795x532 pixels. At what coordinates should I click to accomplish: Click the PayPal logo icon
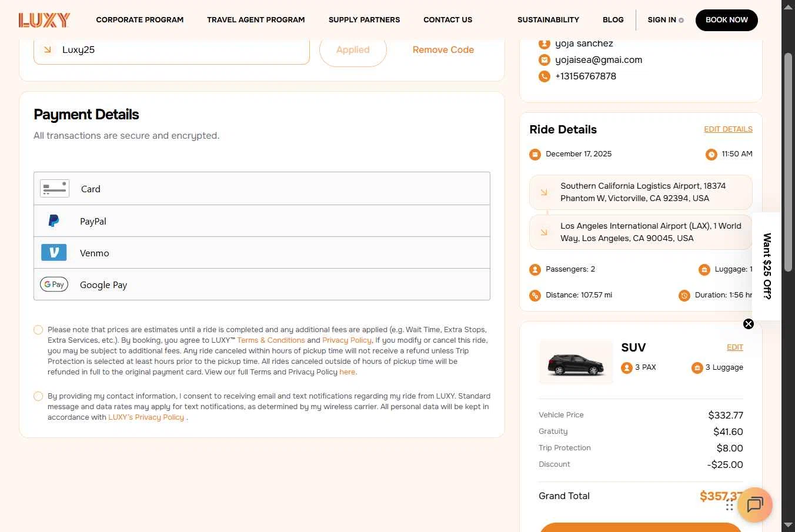pyautogui.click(x=54, y=221)
